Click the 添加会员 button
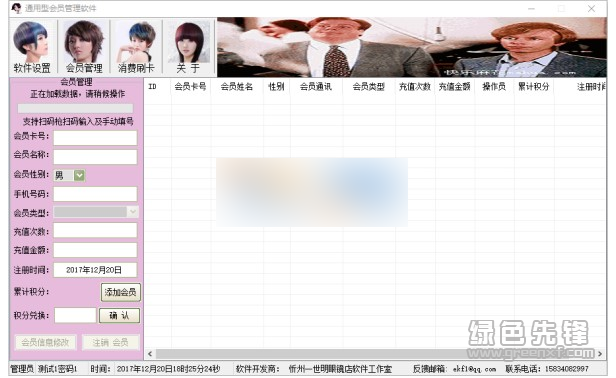The height and width of the screenshot is (378, 616). (x=121, y=292)
